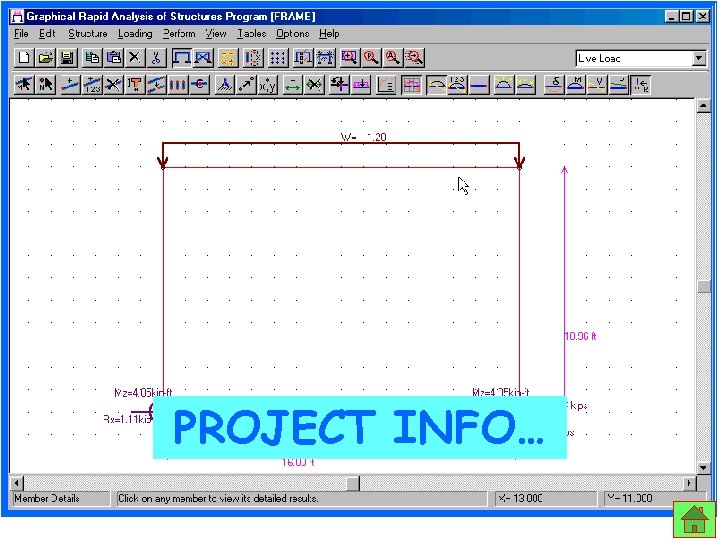Viewport: 720px width, 540px height.
Task: Click the zoom icon with arrow
Action: coord(415,58)
